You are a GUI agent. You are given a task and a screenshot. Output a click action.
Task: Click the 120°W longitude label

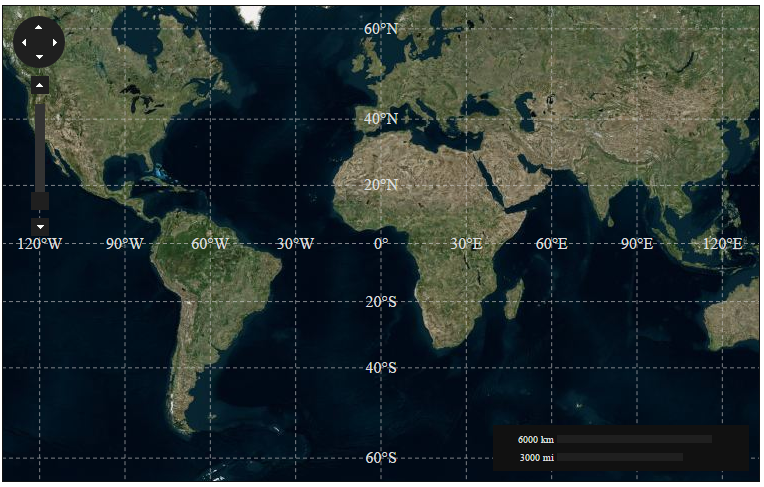click(x=39, y=243)
